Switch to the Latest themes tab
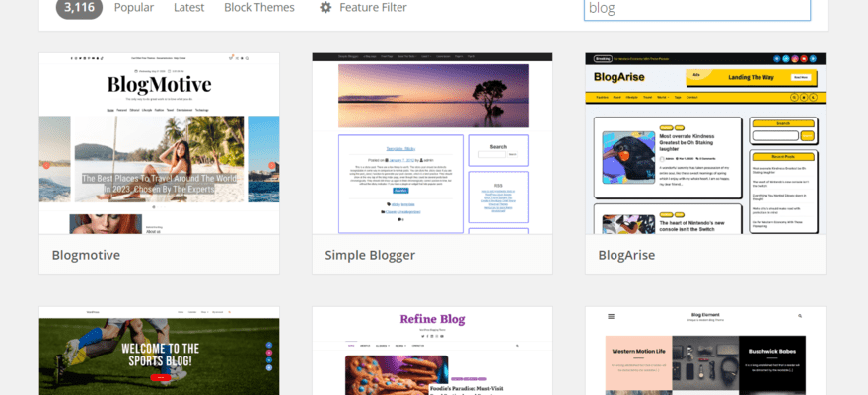This screenshot has width=868, height=395. point(188,8)
